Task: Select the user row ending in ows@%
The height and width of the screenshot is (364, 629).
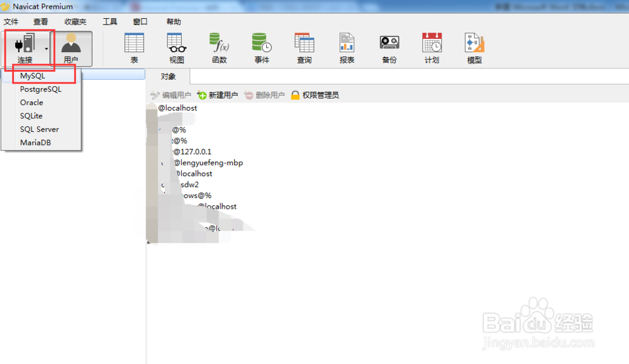Action: [x=196, y=196]
